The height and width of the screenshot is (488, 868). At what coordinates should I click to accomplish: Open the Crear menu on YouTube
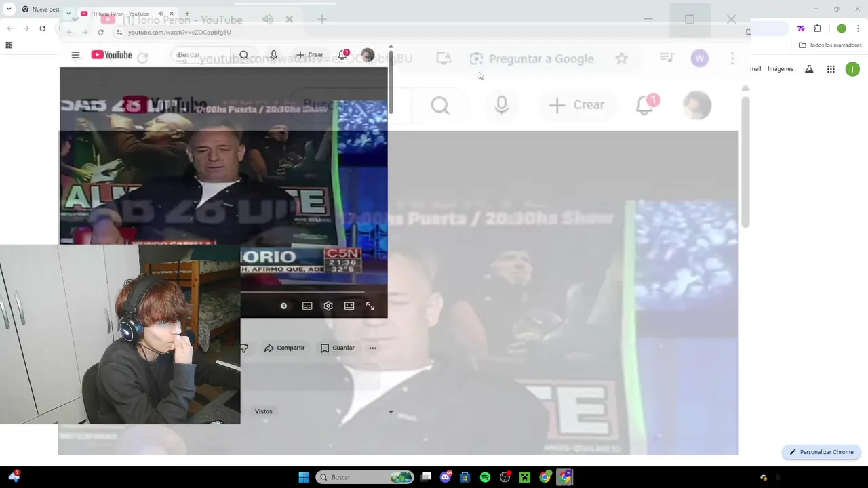point(310,55)
